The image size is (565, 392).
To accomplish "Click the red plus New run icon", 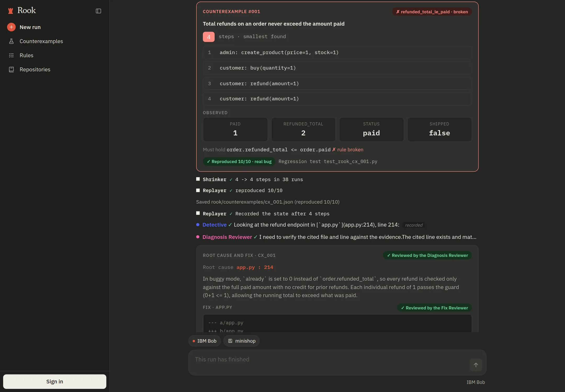I will coord(11,27).
